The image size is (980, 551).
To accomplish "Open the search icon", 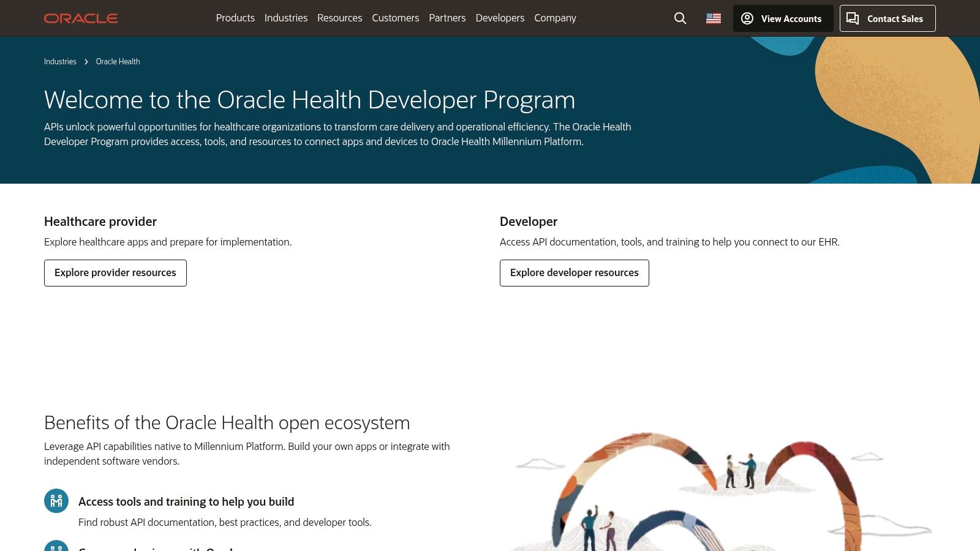I will click(x=680, y=18).
